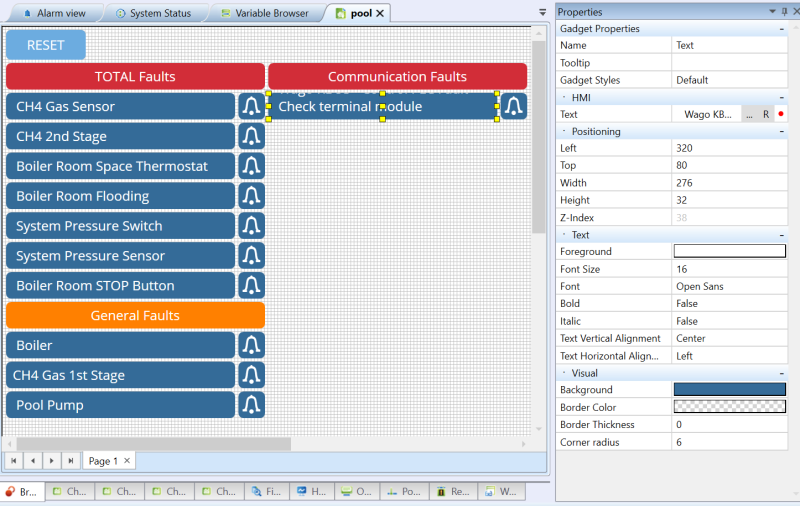Select bell icon in the Boiler row
This screenshot has width=800, height=506.
point(252,345)
